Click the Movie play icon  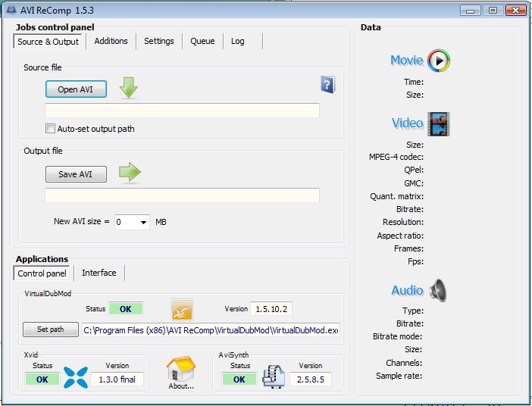coord(439,61)
